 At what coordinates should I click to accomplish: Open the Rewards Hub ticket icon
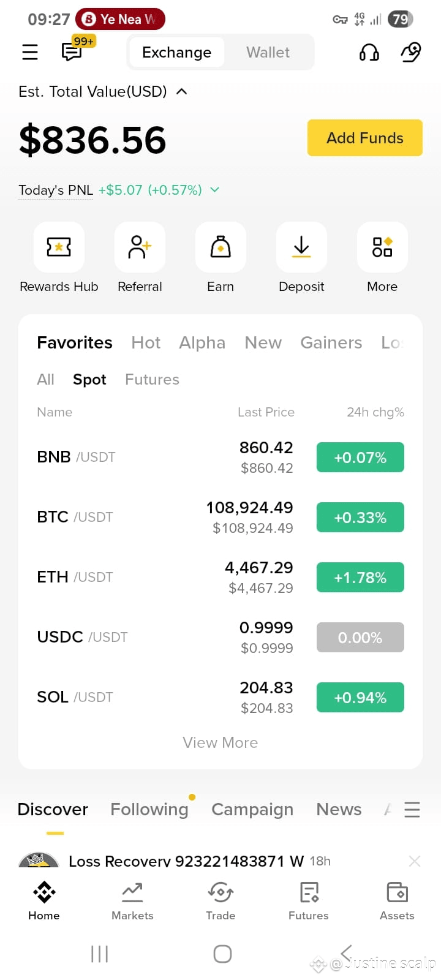click(59, 247)
